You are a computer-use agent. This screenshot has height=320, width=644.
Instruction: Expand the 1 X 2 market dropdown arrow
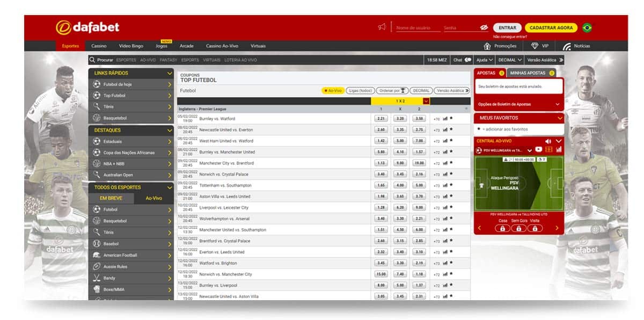tap(426, 101)
